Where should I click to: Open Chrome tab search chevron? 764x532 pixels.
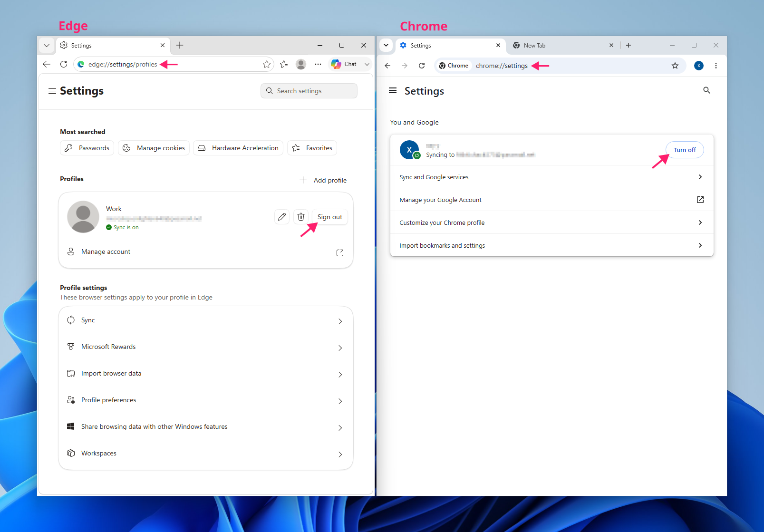point(386,46)
